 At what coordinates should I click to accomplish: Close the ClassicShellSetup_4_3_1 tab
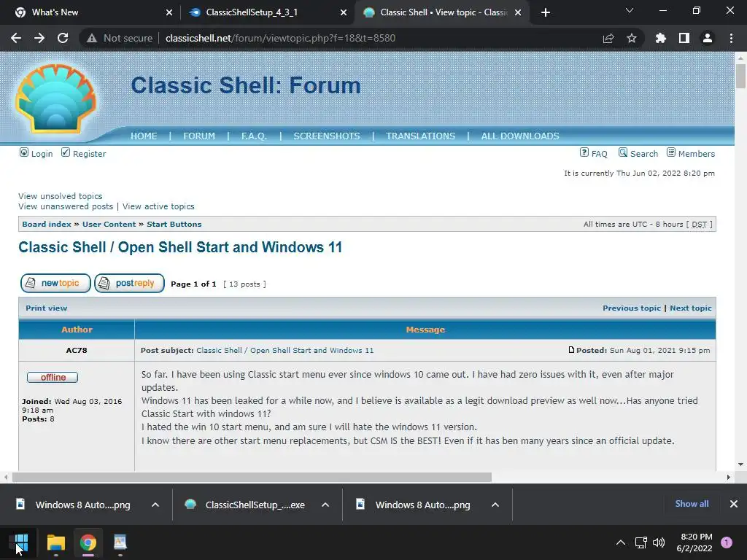(344, 12)
